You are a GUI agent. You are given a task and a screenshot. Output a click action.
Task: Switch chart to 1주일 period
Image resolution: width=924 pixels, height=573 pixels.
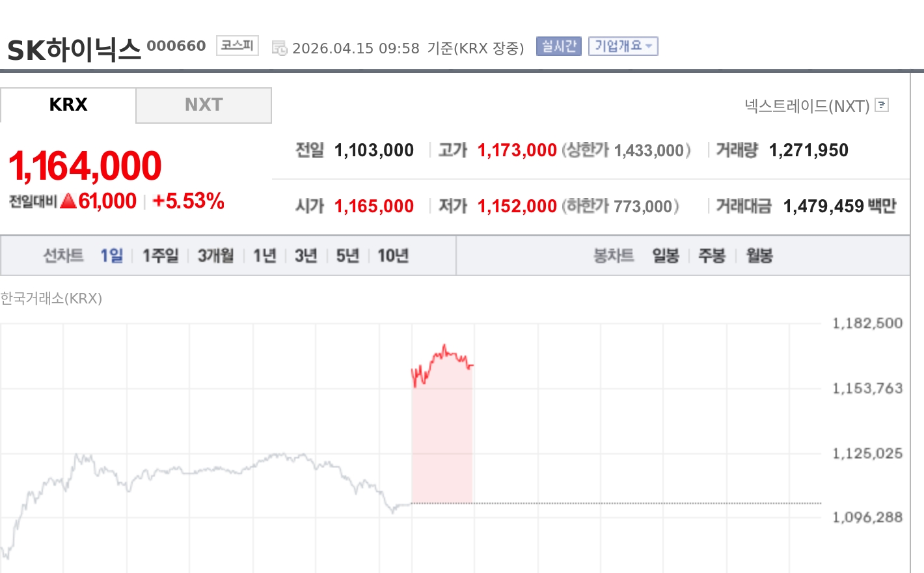coord(160,255)
